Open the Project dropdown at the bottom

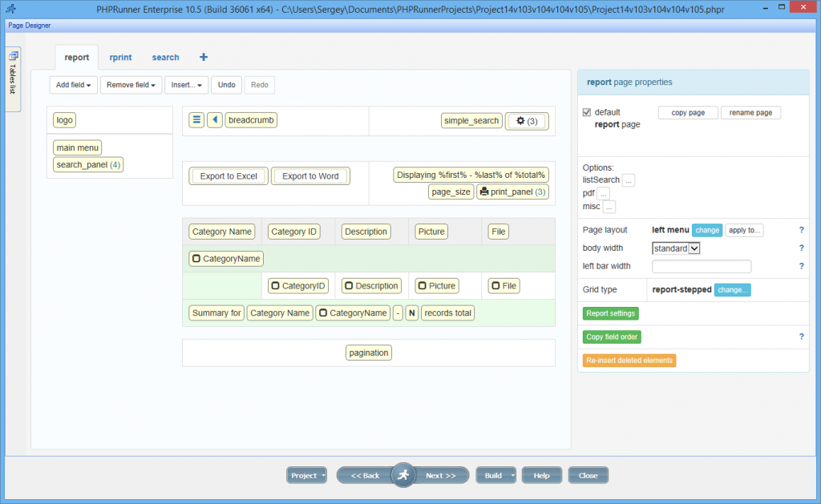(305, 474)
